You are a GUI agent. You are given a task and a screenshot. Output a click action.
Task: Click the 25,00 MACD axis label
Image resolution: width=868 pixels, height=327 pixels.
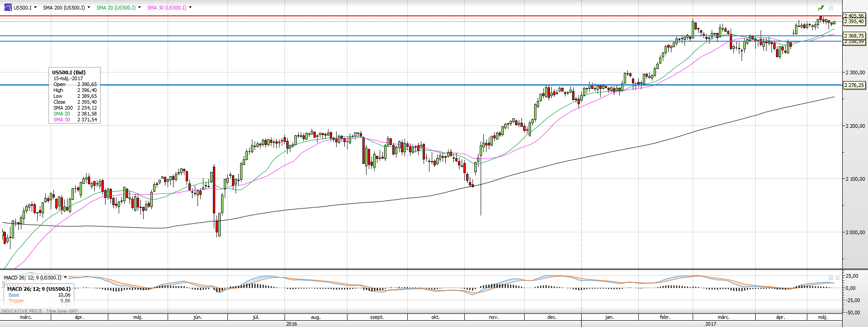click(x=852, y=276)
